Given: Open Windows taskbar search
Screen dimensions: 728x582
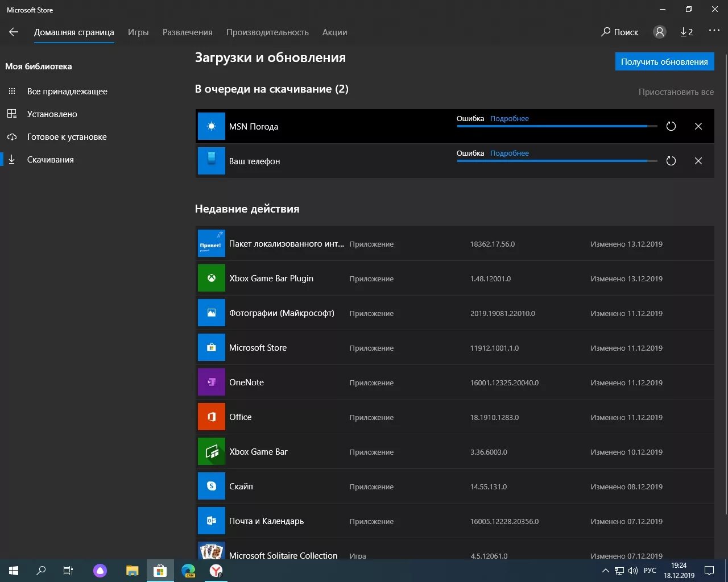Looking at the screenshot, I should (41, 571).
